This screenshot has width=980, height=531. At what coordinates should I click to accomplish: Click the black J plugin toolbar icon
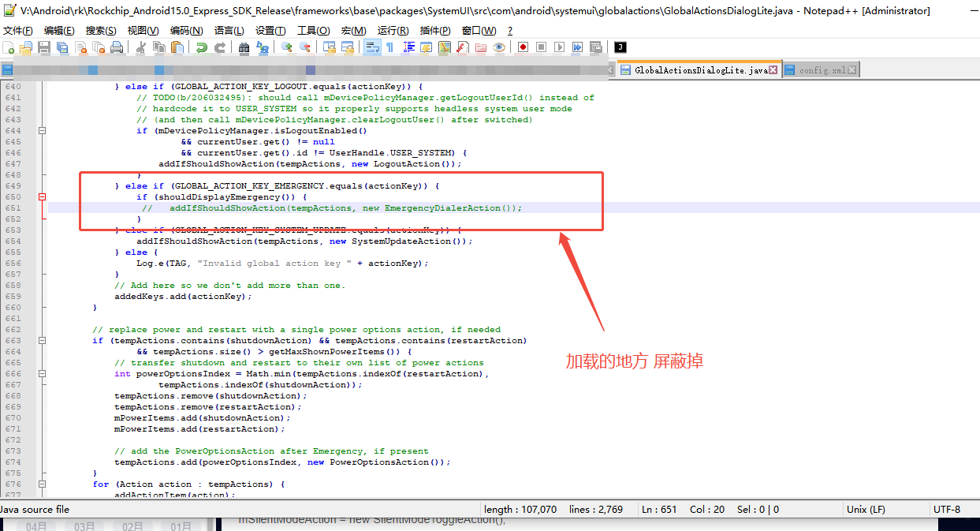point(620,47)
